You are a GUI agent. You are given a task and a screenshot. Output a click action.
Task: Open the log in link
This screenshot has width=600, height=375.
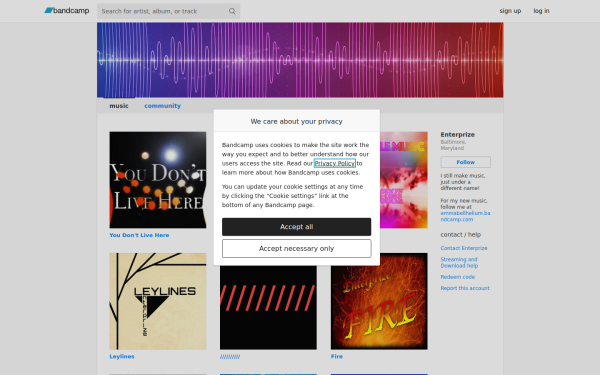[x=541, y=11]
